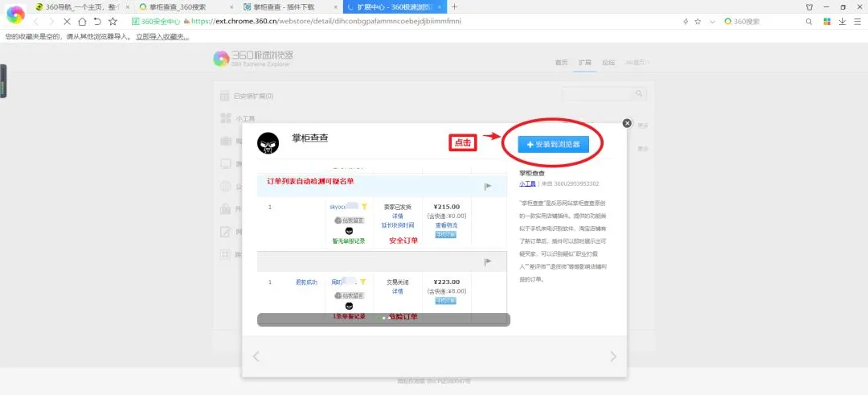This screenshot has height=395, width=868.
Task: Click the 安装到浏览器 install button
Action: tap(553, 144)
